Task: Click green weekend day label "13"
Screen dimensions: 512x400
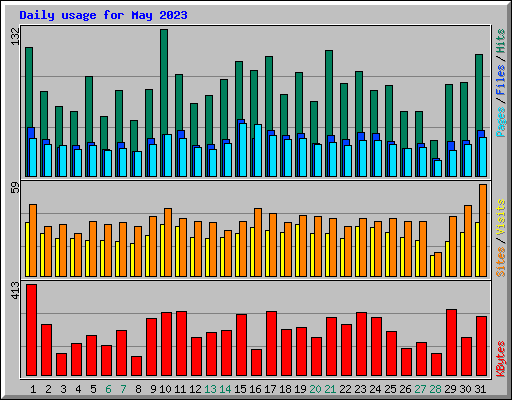Action: point(210,389)
